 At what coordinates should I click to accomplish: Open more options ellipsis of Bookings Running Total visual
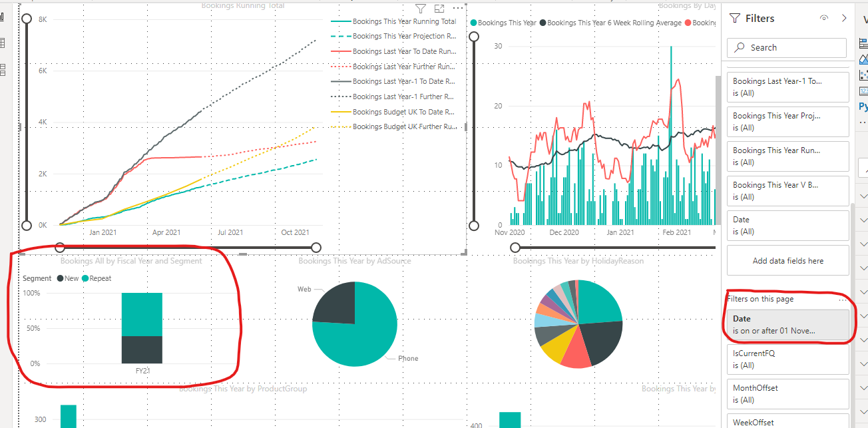click(x=457, y=9)
